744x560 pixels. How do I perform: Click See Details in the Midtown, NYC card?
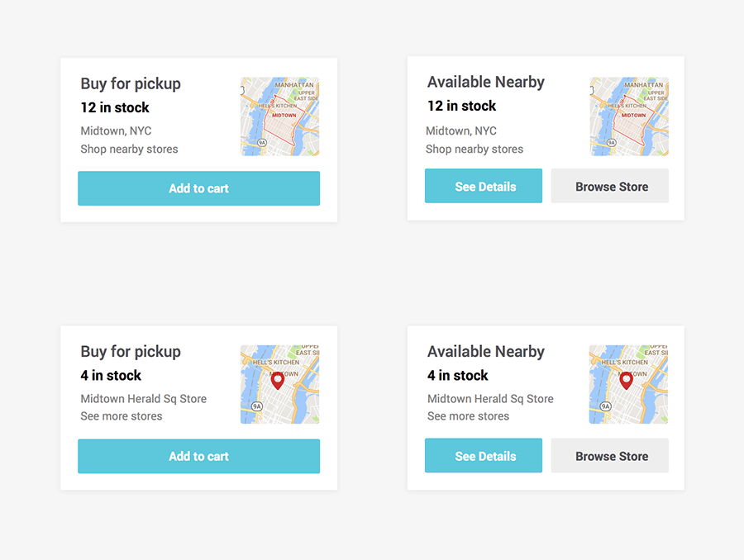tap(484, 186)
